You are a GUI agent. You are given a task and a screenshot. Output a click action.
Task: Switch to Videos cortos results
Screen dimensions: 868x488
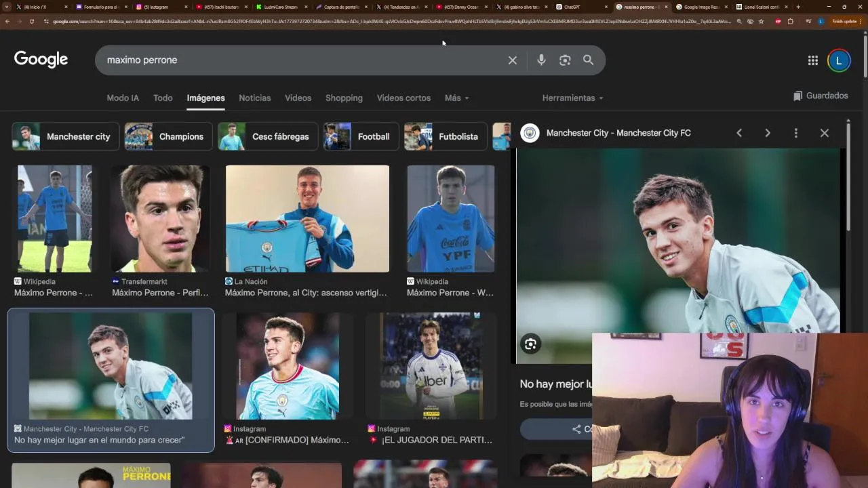(403, 98)
